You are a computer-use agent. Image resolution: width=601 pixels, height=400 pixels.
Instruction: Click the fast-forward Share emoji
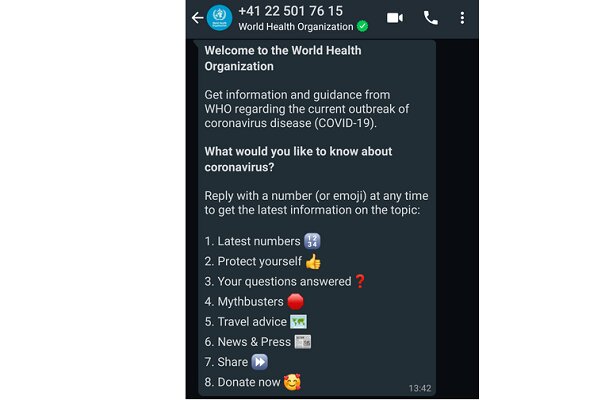coord(259,362)
